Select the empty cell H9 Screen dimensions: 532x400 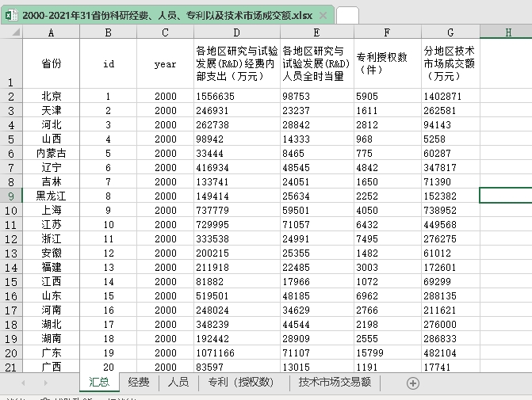point(506,196)
